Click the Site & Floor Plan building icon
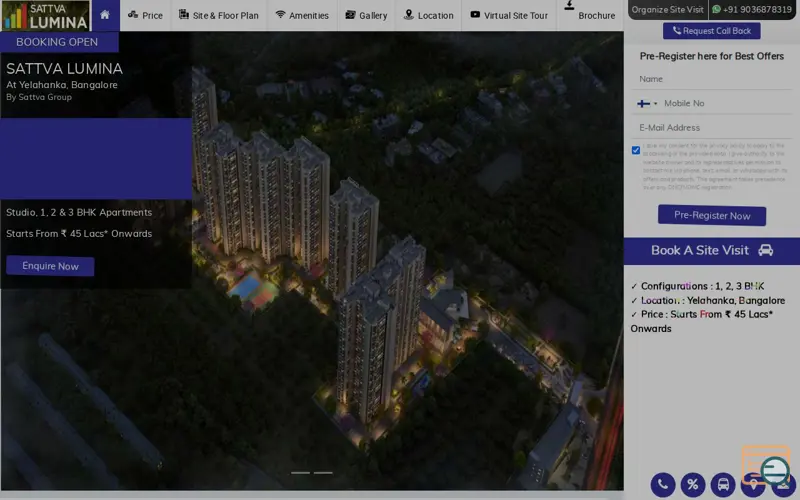Viewport: 800px width, 500px height. [184, 14]
